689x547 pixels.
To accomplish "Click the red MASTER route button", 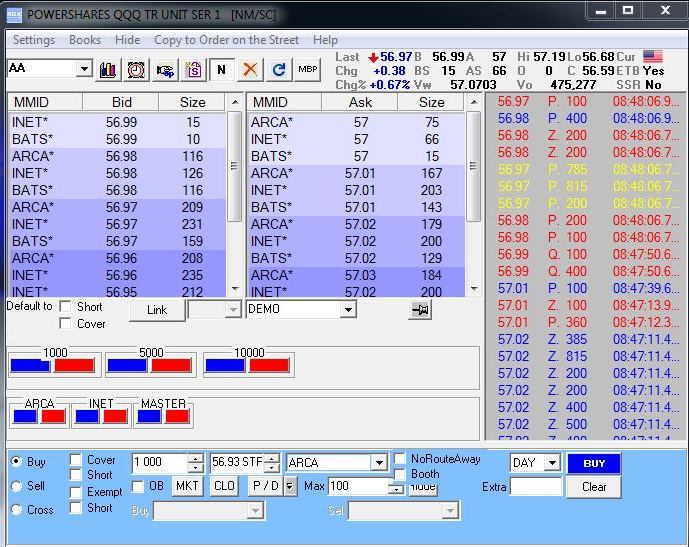I will (178, 416).
